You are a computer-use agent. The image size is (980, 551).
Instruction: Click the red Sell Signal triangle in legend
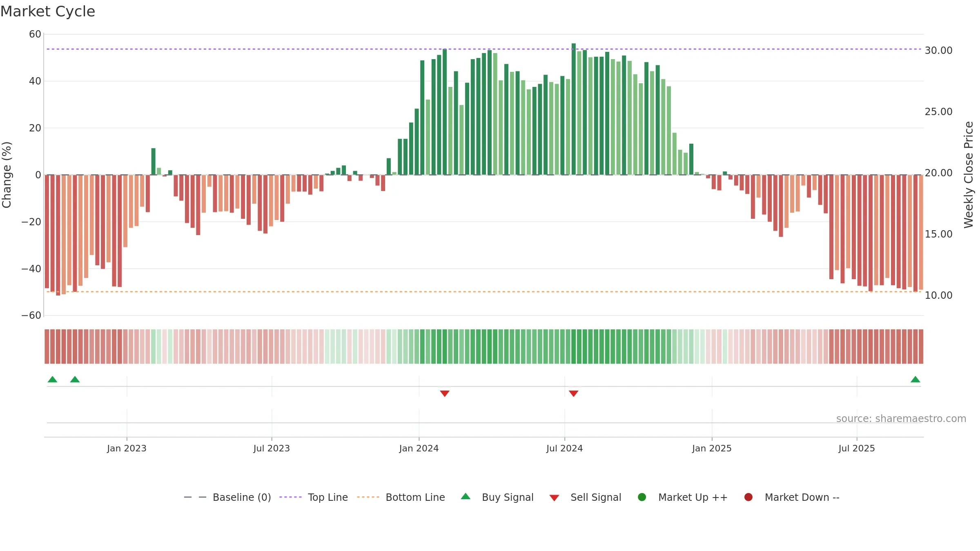[554, 498]
